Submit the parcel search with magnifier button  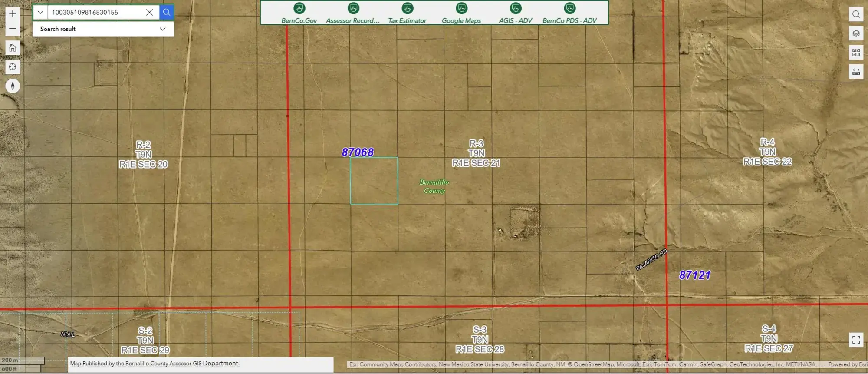(167, 12)
